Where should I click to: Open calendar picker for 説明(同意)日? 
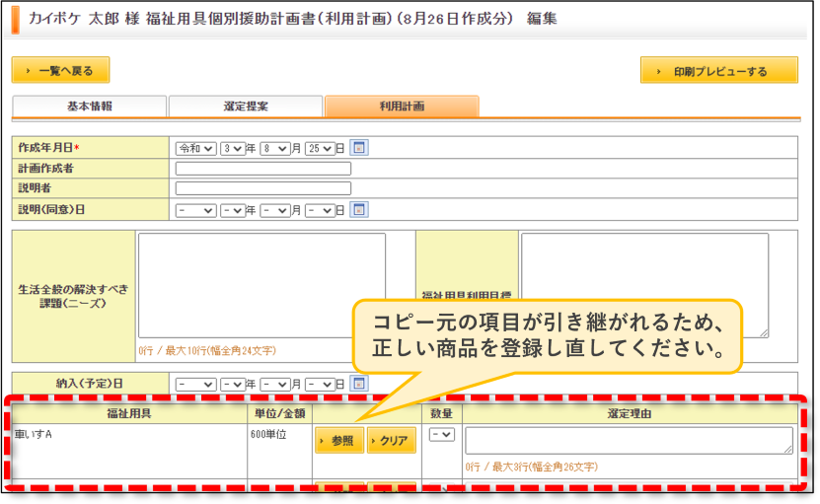pos(359,210)
